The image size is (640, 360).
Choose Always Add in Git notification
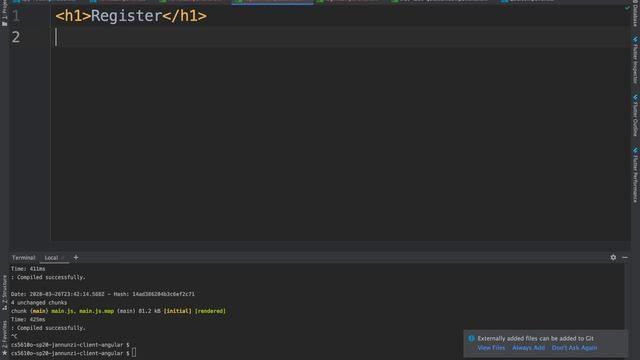(528, 348)
